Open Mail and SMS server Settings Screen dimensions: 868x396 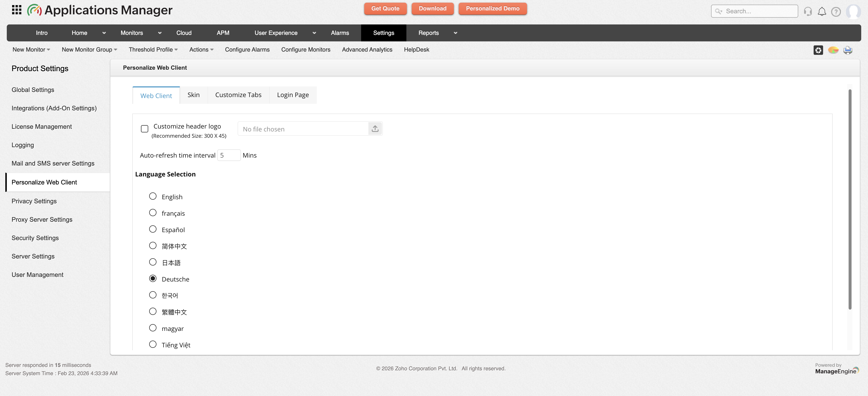point(53,163)
